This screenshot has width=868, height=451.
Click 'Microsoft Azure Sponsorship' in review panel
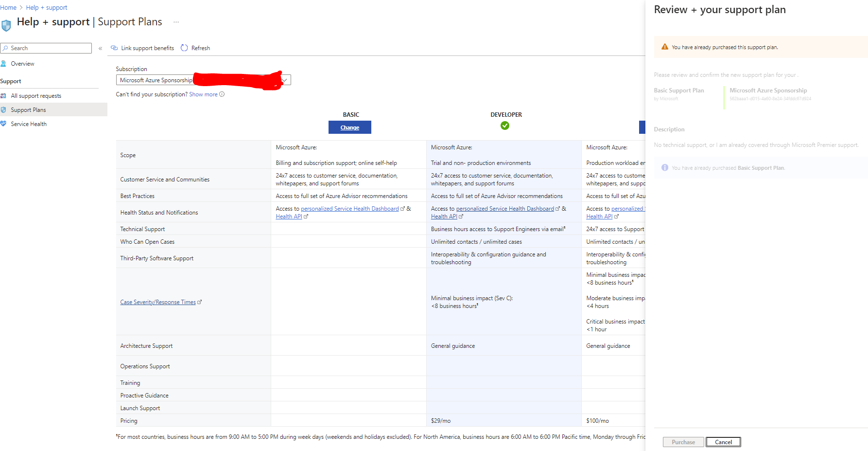pos(768,90)
